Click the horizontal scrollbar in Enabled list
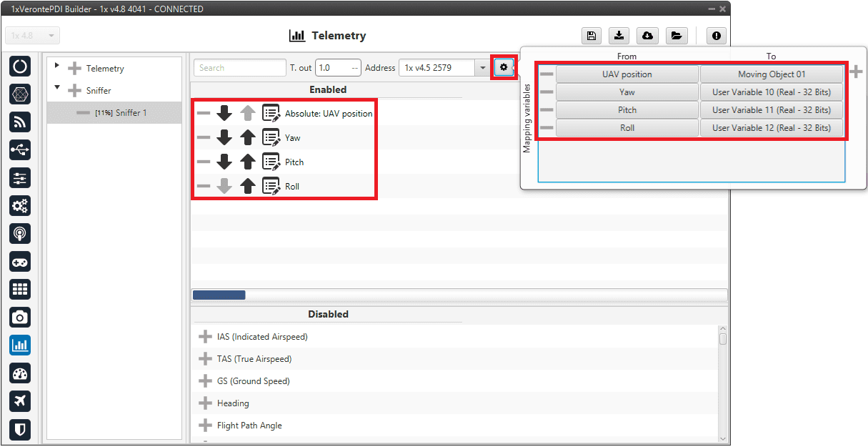Screen dimensions: 868x447 click(219, 295)
